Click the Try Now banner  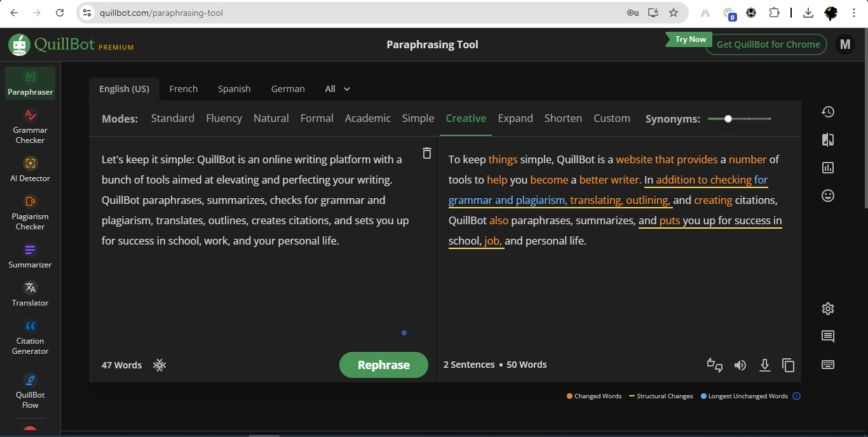coord(689,39)
